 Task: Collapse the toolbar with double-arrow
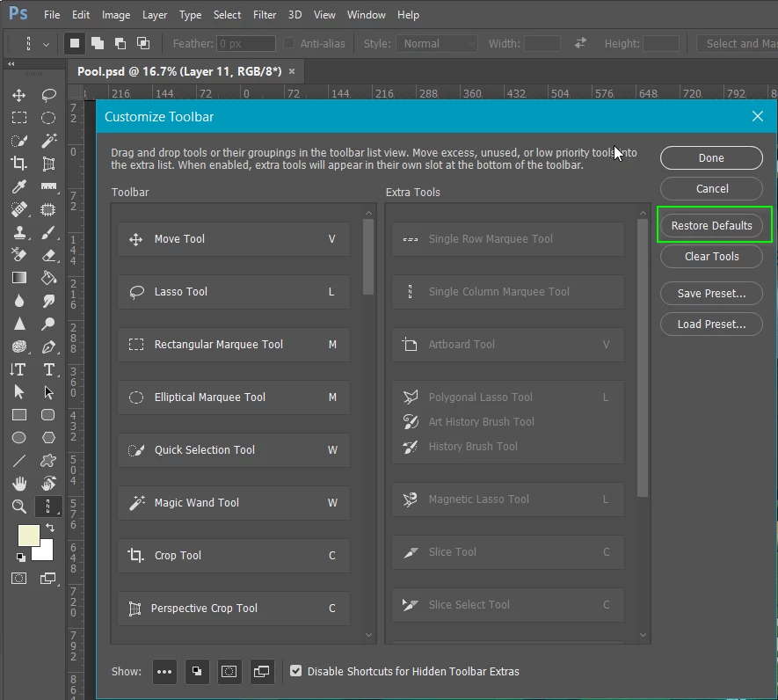pos(11,63)
